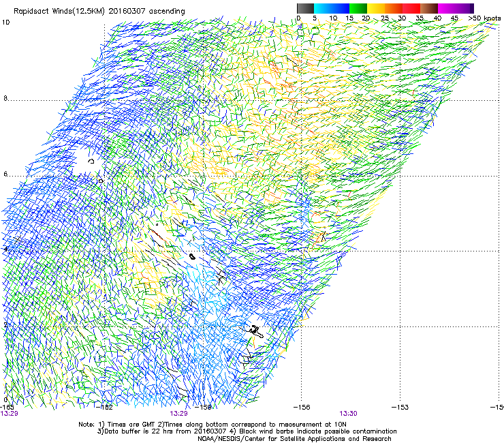The width and height of the screenshot is (504, 443).
Task: Click the latitude label '10'
Action: [5, 22]
